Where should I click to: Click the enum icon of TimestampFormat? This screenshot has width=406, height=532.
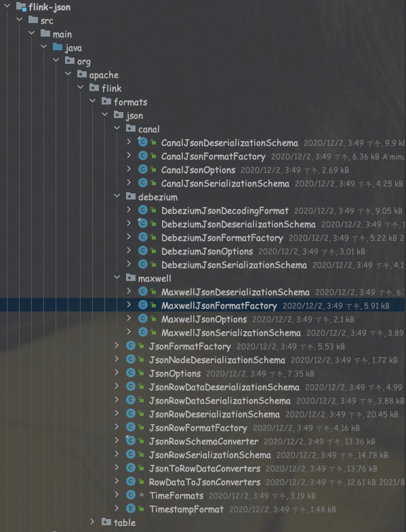[130, 509]
